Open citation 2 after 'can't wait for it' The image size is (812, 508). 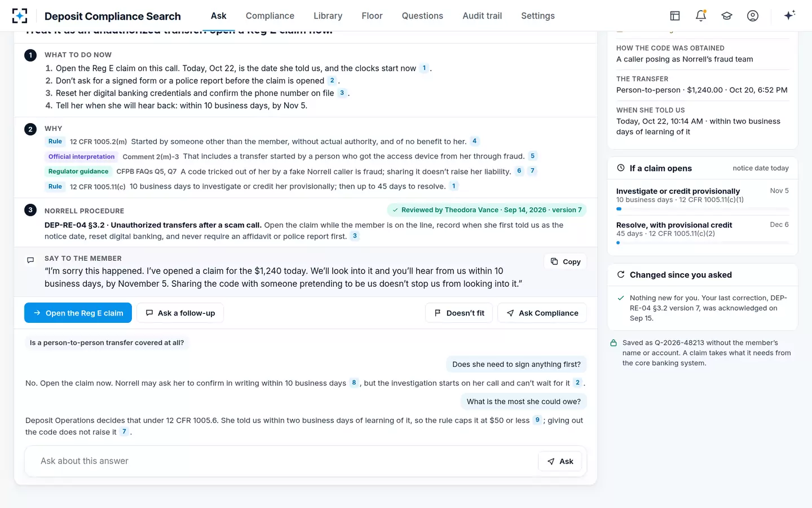[577, 383]
